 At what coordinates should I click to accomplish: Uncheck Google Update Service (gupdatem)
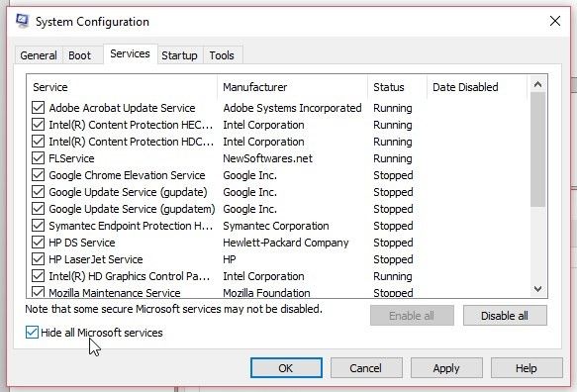pos(38,209)
